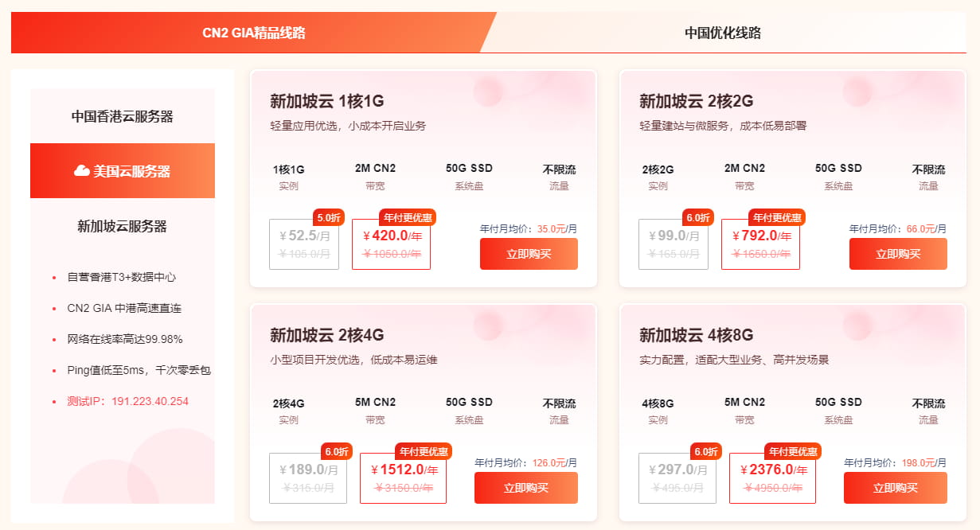Switch to the 中国优化线路 tab

pyautogui.click(x=723, y=33)
